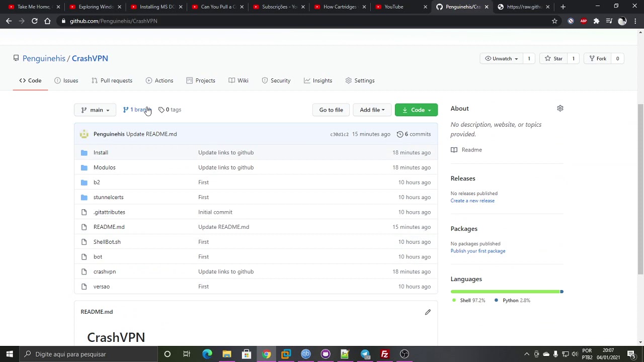The height and width of the screenshot is (362, 644).
Task: Show hidden system tray icons
Action: [x=527, y=354]
